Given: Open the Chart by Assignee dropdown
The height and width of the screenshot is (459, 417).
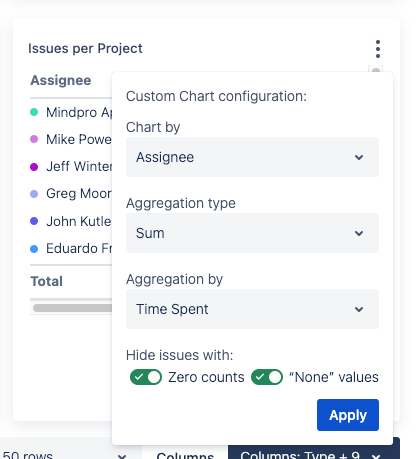Looking at the screenshot, I should pos(252,157).
